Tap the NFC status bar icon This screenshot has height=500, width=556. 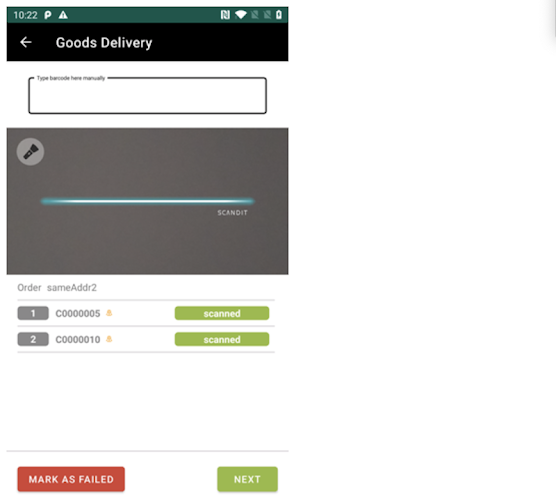pyautogui.click(x=225, y=15)
